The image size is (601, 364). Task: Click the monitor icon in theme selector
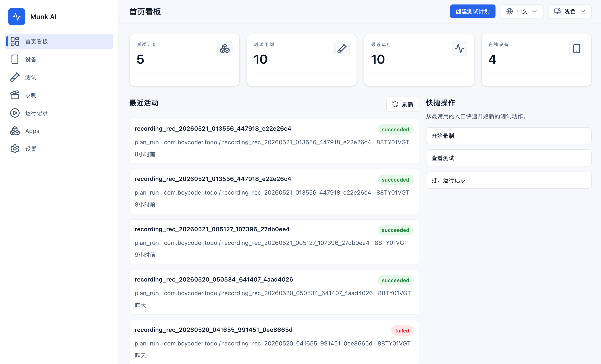557,11
